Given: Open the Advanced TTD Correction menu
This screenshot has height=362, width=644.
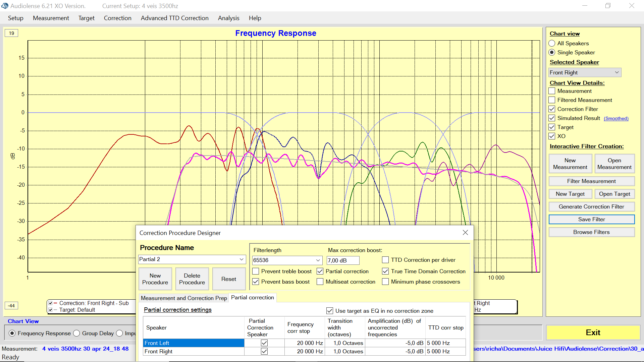Looking at the screenshot, I should click(x=174, y=18).
